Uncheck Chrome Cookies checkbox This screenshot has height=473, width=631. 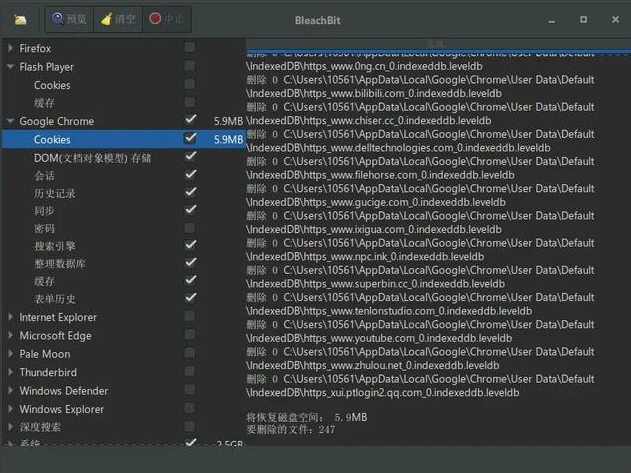pos(190,138)
